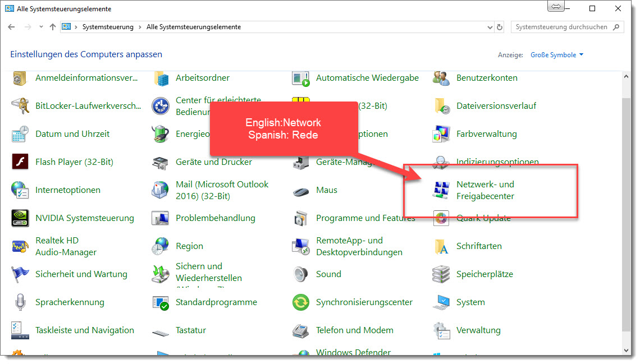Open the Programme und Features link
The height and width of the screenshot is (364, 640).
click(365, 218)
